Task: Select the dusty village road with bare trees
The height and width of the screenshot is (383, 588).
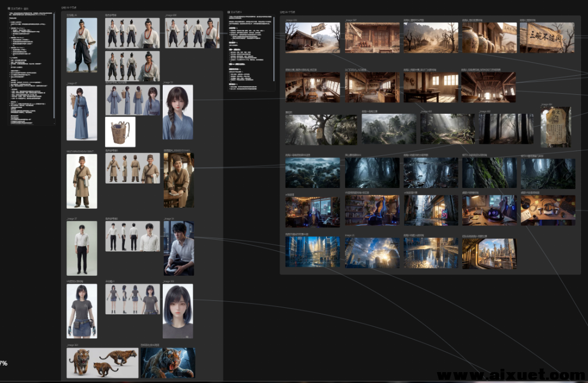Action: pyautogui.click(x=431, y=38)
